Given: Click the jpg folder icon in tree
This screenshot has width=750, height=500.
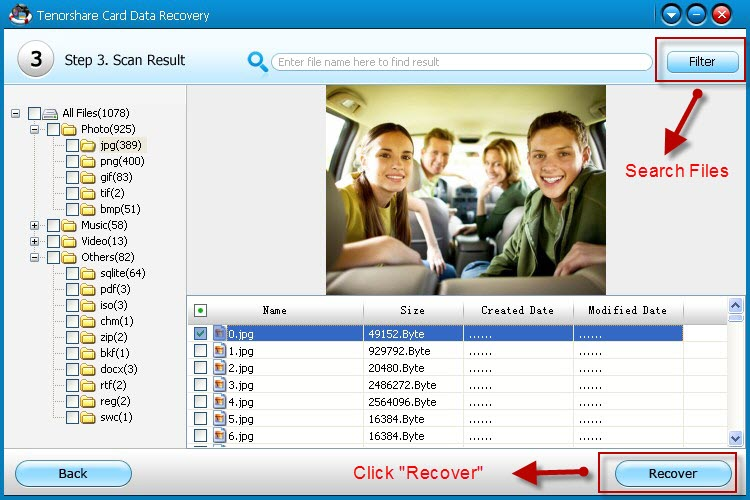Looking at the screenshot, I should (88, 146).
